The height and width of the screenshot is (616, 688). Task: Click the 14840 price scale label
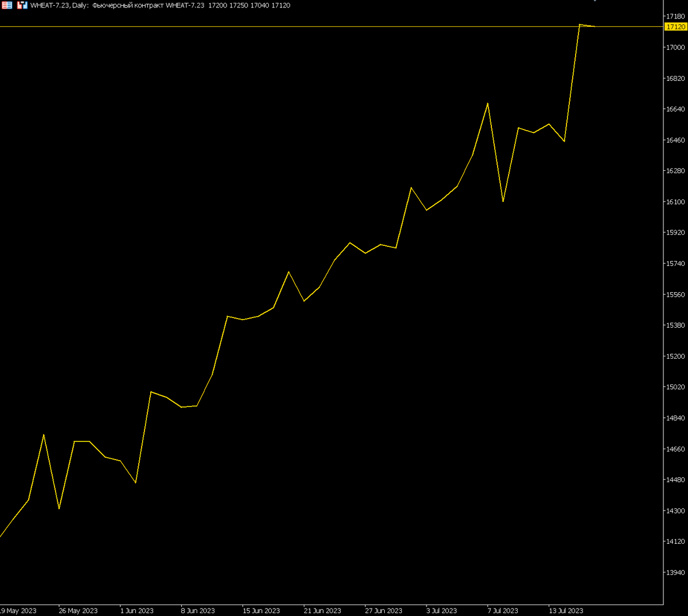coord(675,418)
